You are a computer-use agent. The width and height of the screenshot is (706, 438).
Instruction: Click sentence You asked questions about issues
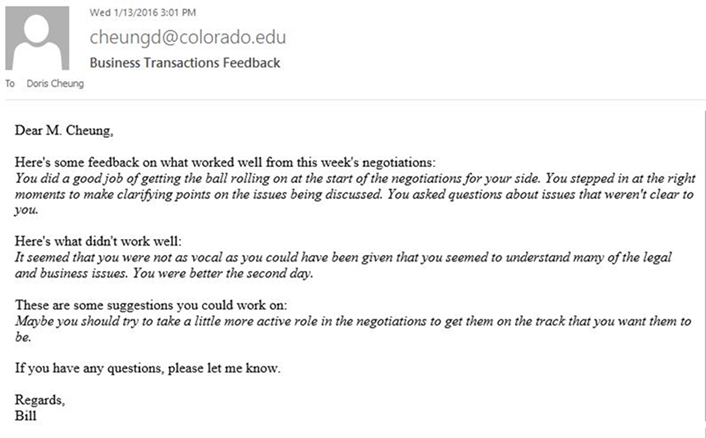[x=540, y=194]
